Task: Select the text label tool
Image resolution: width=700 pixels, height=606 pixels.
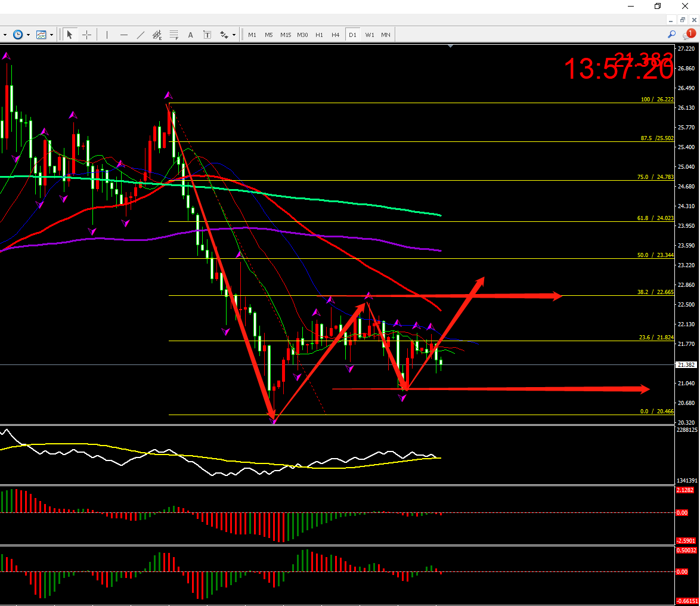Action: tap(207, 35)
